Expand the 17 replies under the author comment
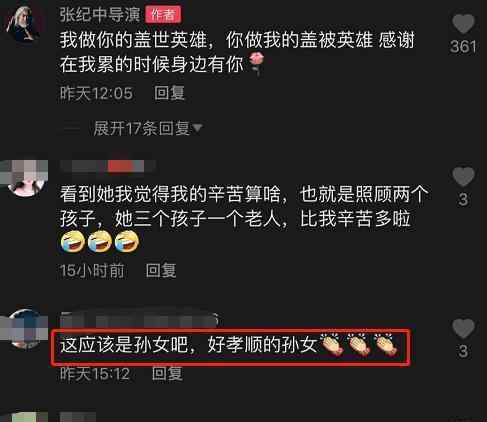 tap(142, 128)
